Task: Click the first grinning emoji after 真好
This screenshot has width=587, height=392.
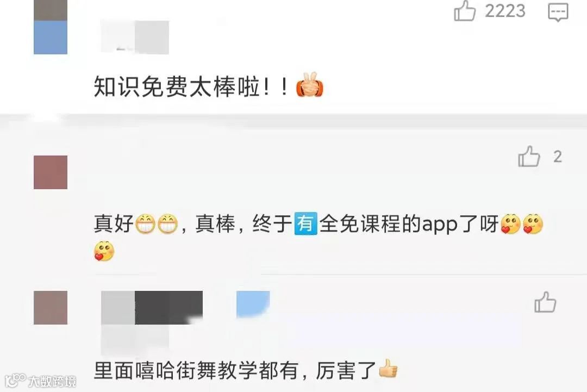Action: point(145,224)
